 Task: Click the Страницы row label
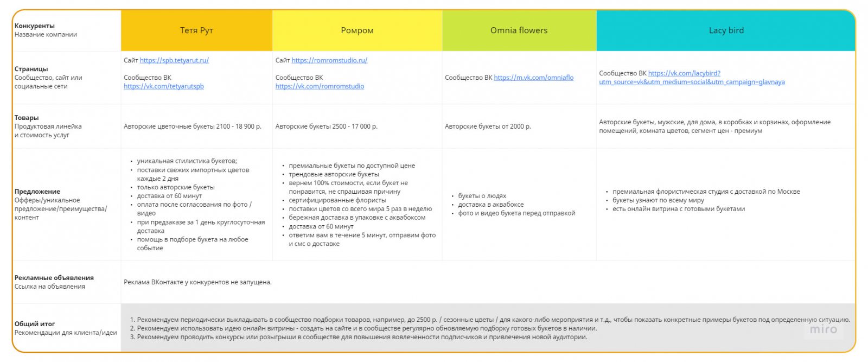(x=31, y=69)
